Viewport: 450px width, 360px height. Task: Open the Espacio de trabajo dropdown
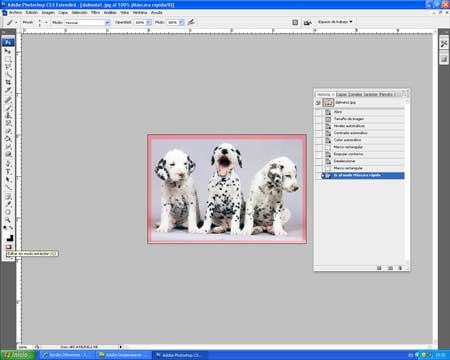pyautogui.click(x=335, y=22)
